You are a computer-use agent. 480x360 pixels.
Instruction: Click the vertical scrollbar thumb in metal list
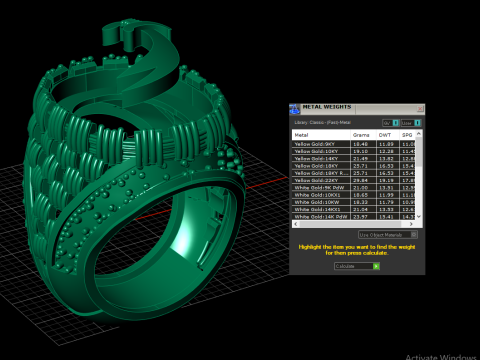(419, 152)
